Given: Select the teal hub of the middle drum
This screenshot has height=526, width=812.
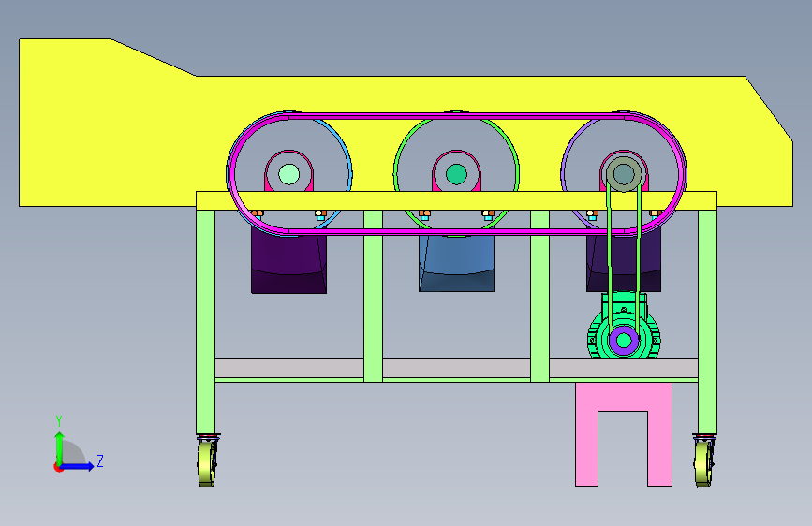Looking at the screenshot, I should point(456,174).
